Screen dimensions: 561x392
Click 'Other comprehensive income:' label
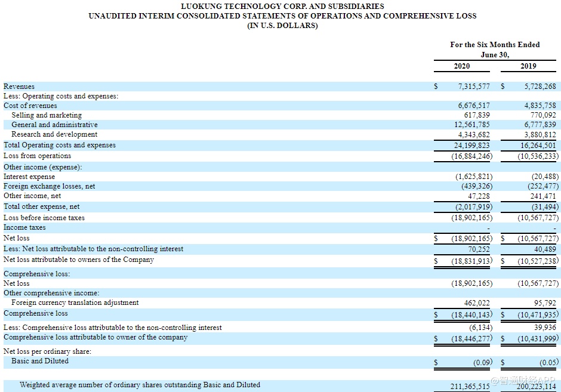(x=51, y=293)
